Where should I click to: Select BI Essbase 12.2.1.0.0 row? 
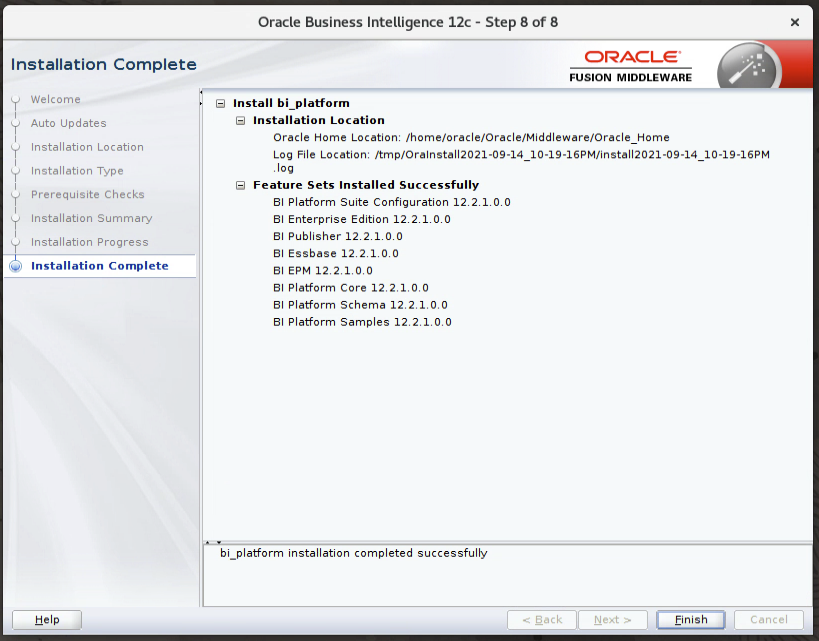(x=335, y=254)
